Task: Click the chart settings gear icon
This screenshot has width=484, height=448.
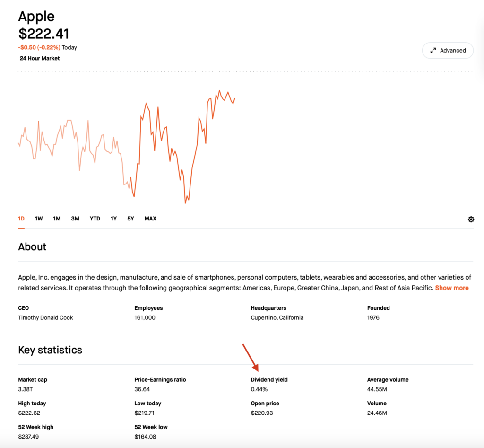Action: [x=471, y=220]
